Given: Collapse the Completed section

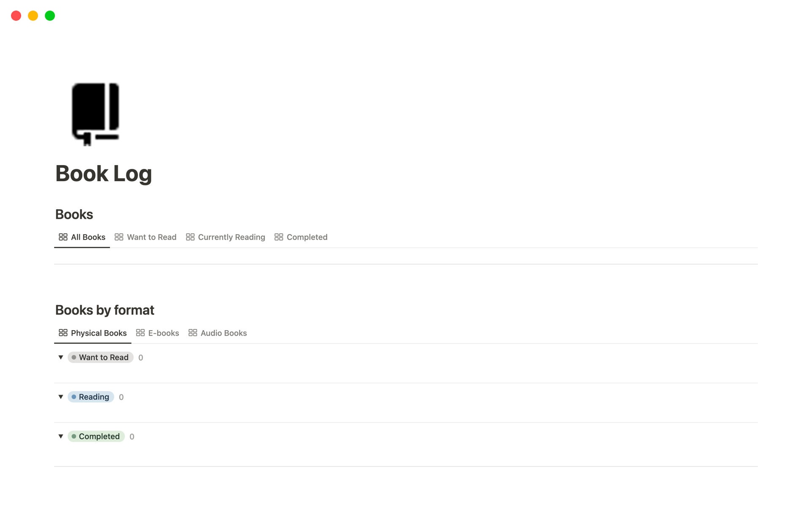Looking at the screenshot, I should pyautogui.click(x=60, y=436).
